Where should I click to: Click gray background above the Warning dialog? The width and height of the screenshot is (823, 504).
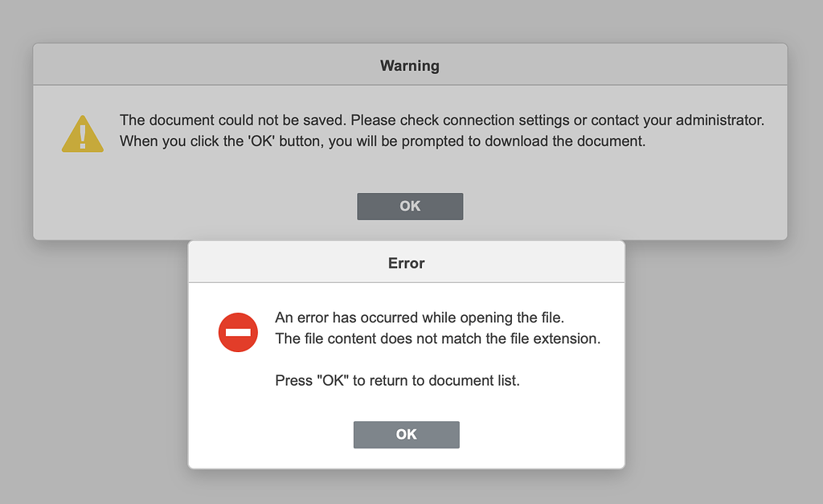coord(410,20)
